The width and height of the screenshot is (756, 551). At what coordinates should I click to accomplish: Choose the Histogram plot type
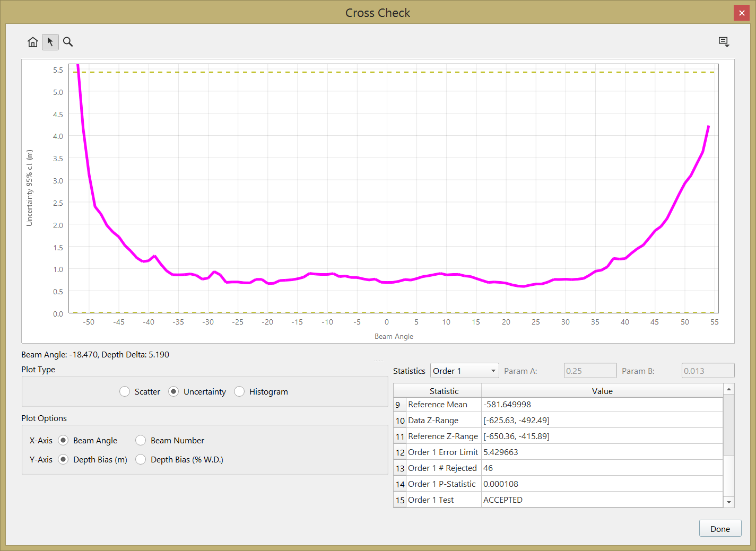point(239,391)
